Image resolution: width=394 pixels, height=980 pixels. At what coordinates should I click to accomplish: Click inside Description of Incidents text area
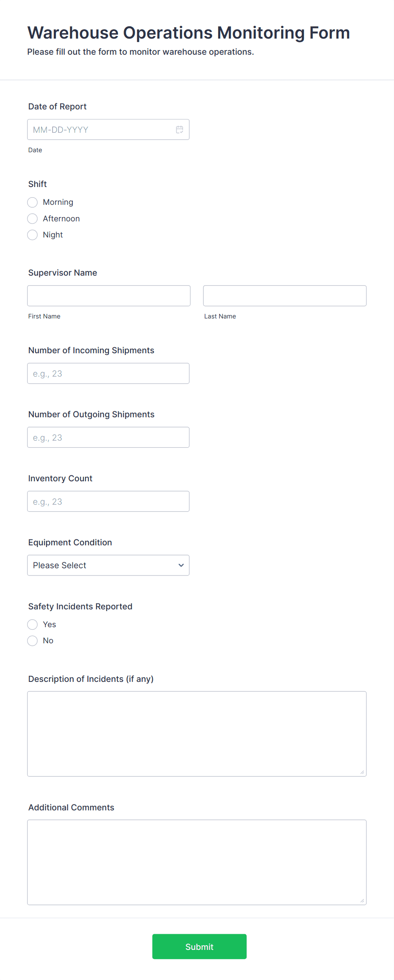(x=197, y=734)
